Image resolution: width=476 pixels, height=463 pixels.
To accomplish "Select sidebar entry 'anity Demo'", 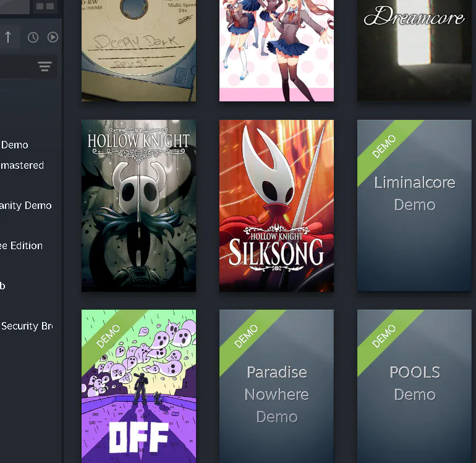I will [26, 206].
